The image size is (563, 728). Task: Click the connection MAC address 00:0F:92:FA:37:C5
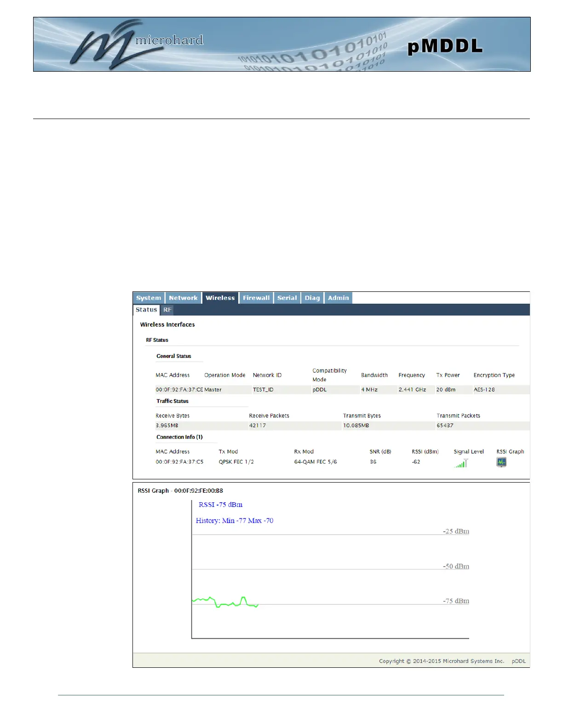pyautogui.click(x=179, y=462)
